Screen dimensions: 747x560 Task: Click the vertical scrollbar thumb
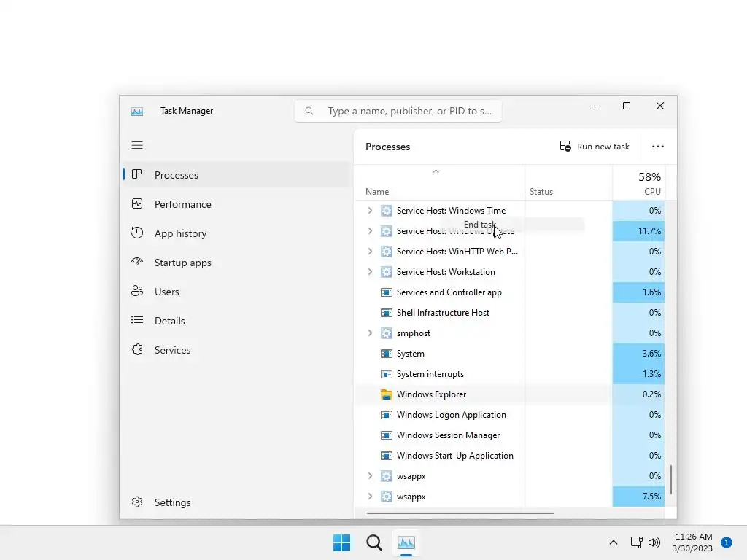671,480
